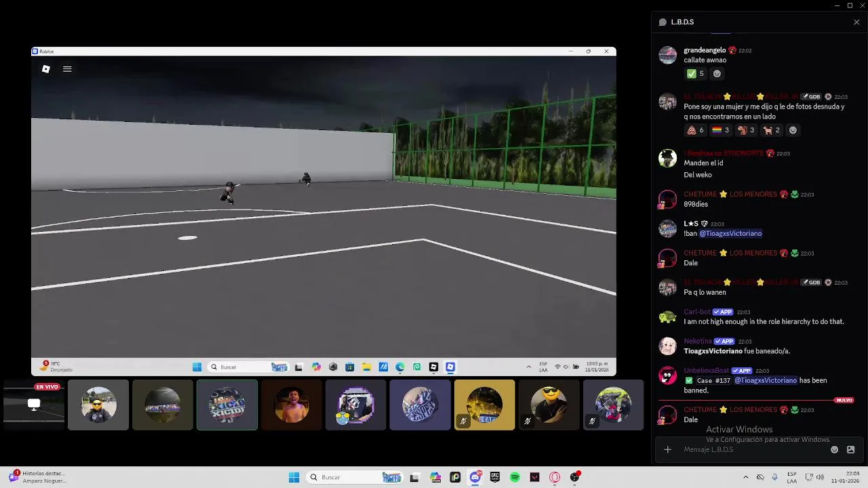Open the GIF/sticker picker icon in the message box
The height and width of the screenshot is (488, 868).
[850, 449]
